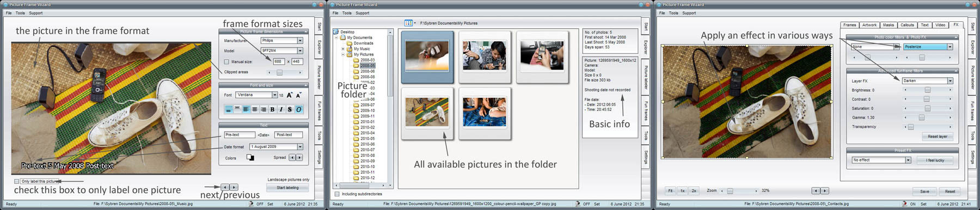
Task: Open the thumbnail view mode icon
Action: coord(409,23)
